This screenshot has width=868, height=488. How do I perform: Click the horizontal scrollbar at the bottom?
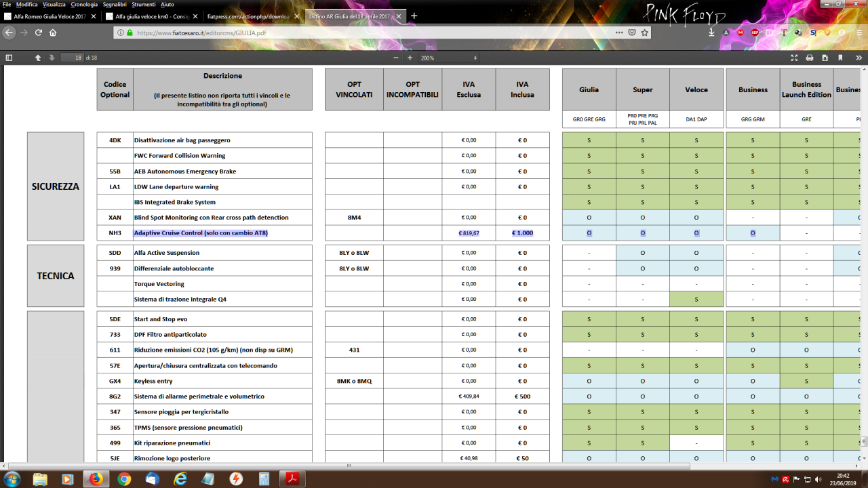click(x=349, y=466)
